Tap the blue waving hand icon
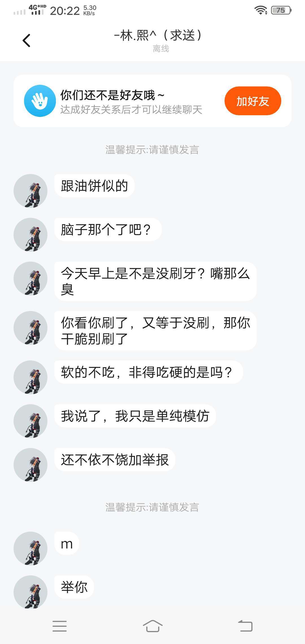 coord(40,101)
